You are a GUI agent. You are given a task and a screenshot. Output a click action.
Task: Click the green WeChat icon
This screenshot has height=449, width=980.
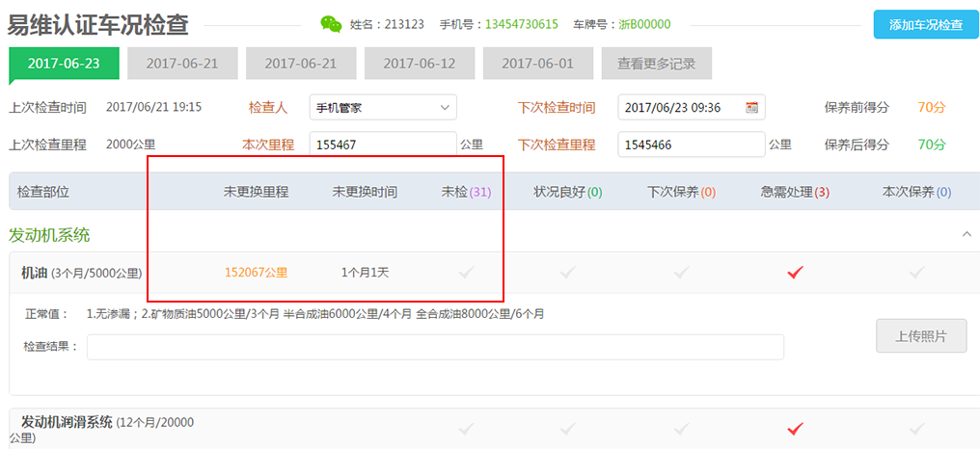pyautogui.click(x=331, y=24)
